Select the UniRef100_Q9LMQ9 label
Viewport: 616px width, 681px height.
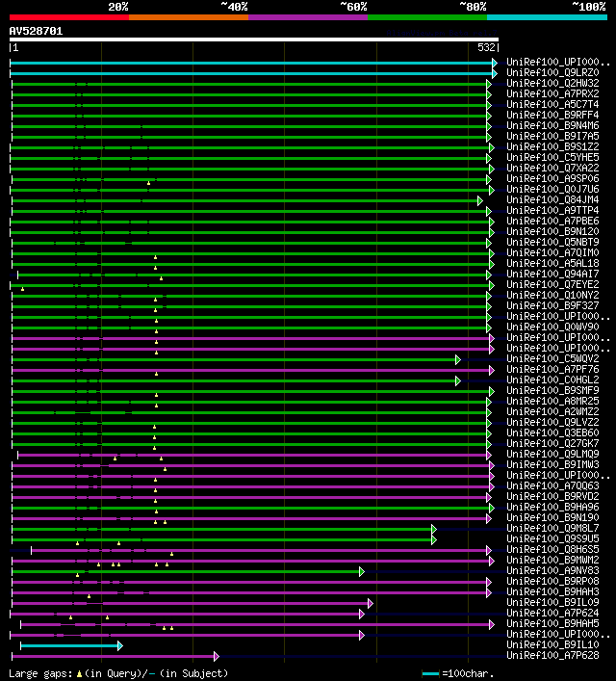[x=552, y=454]
